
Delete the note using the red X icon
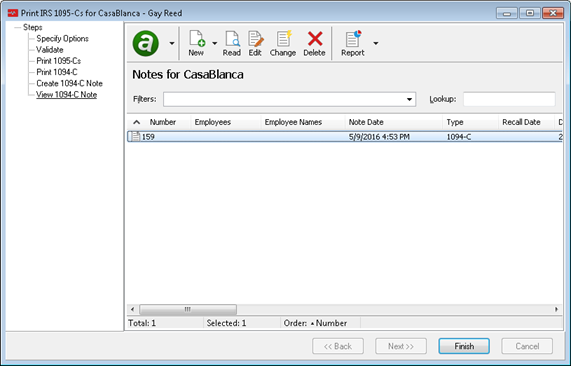coord(314,43)
